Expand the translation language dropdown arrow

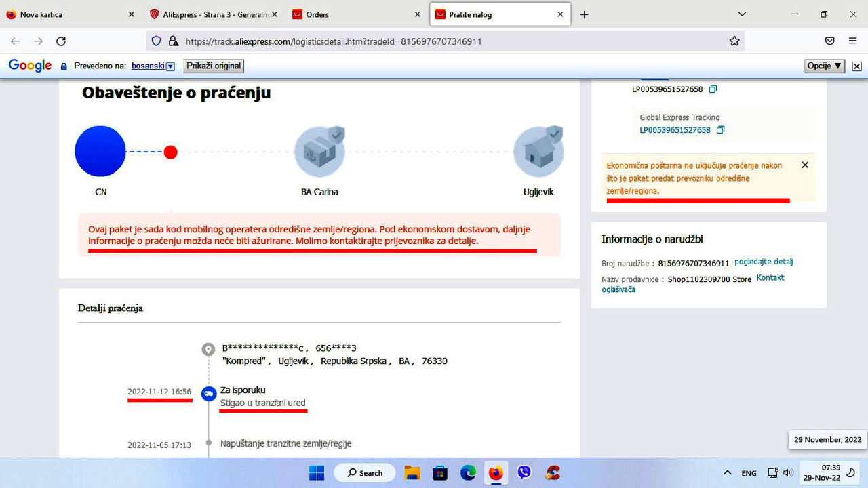point(170,66)
